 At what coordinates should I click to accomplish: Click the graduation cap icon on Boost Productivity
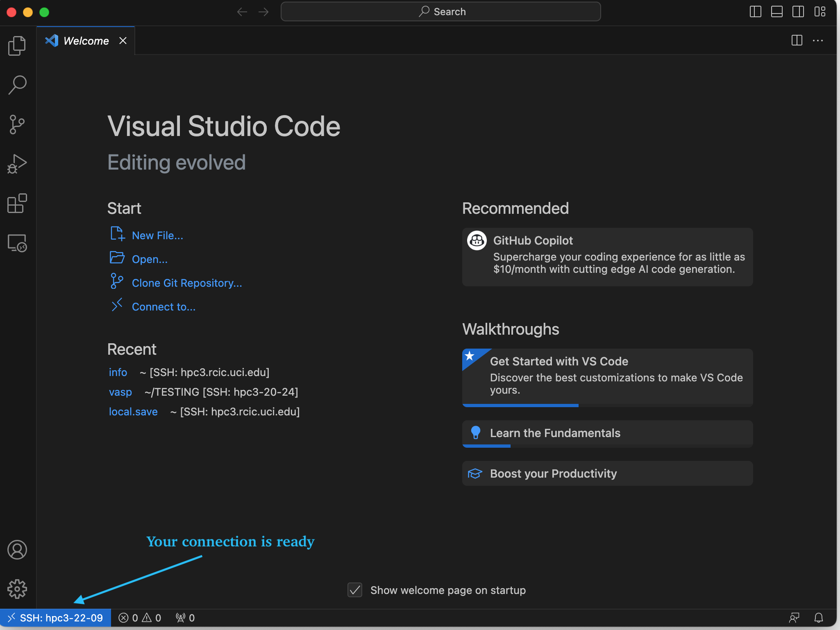pyautogui.click(x=475, y=474)
